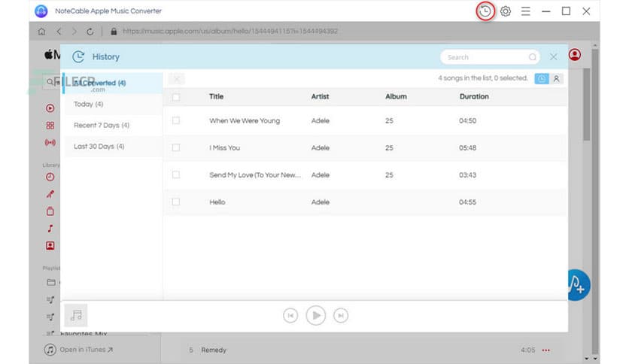The height and width of the screenshot is (364, 629).
Task: Toggle the select-all checkbox in header
Action: pyautogui.click(x=176, y=97)
